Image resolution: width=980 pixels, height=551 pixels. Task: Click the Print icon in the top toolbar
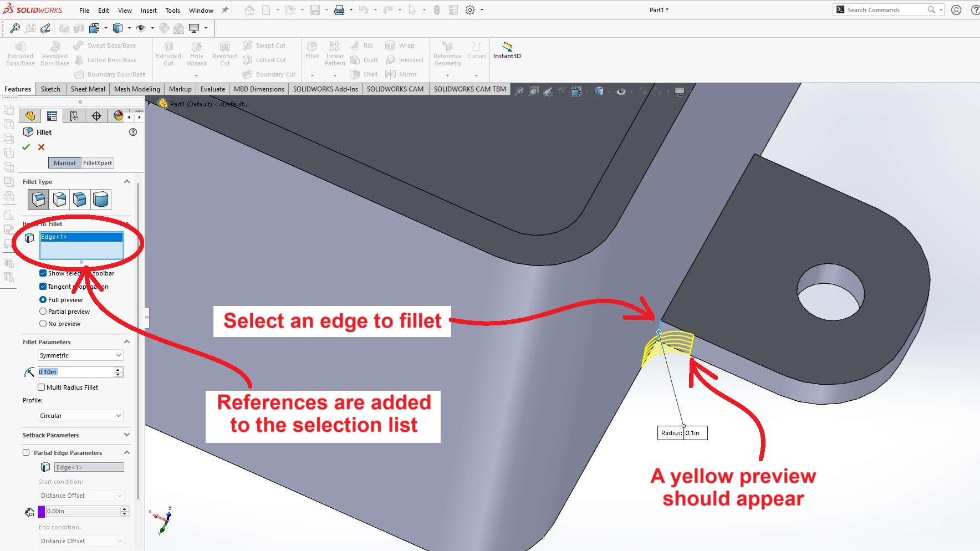339,10
